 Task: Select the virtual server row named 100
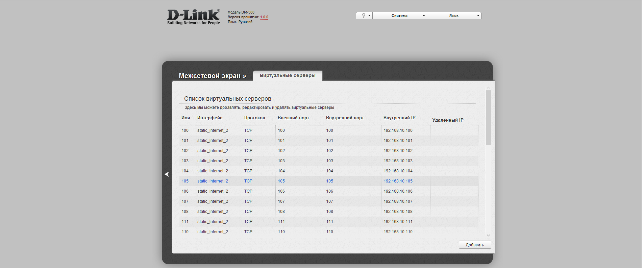click(x=185, y=130)
